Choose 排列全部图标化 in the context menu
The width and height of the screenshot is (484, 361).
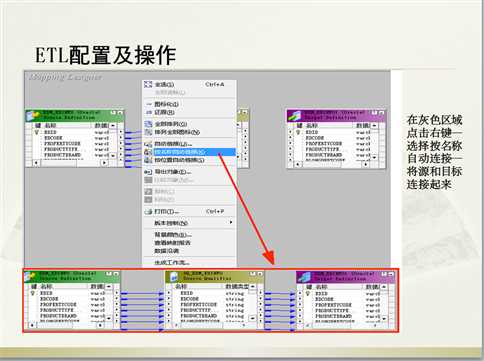189,132
